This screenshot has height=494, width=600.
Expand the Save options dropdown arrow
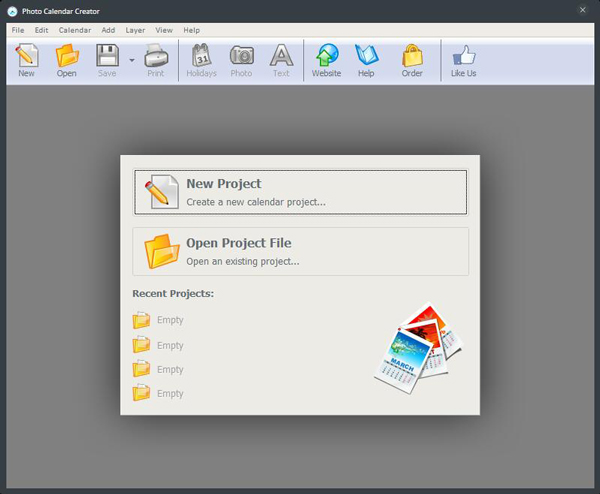[x=132, y=60]
